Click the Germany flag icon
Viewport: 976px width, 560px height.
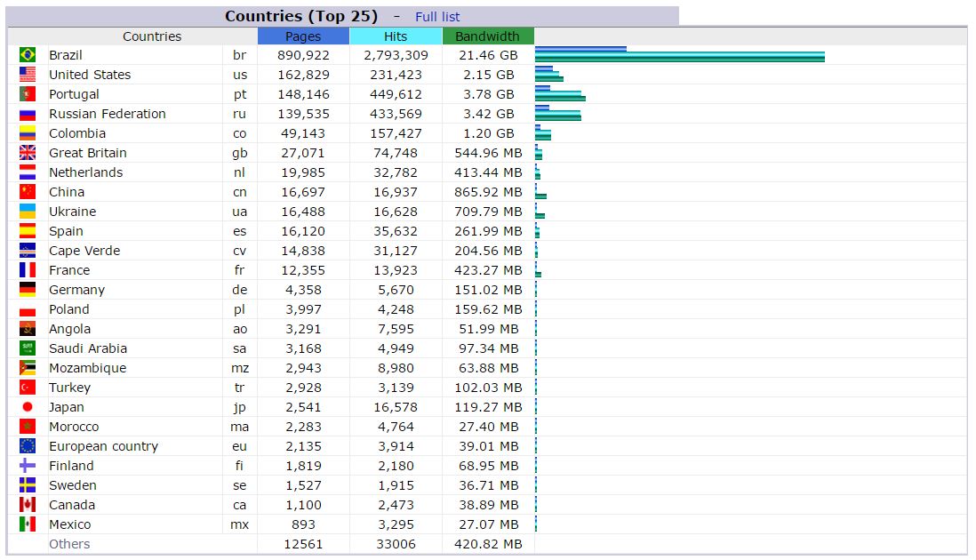(28, 290)
